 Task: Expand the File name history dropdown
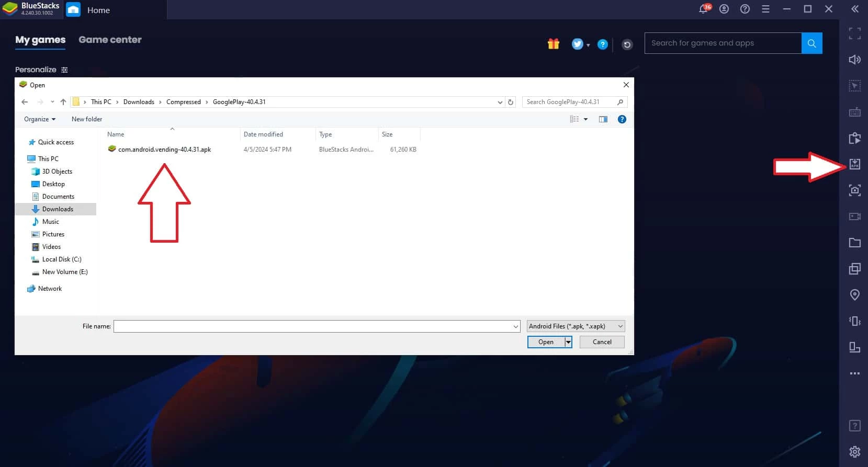515,326
